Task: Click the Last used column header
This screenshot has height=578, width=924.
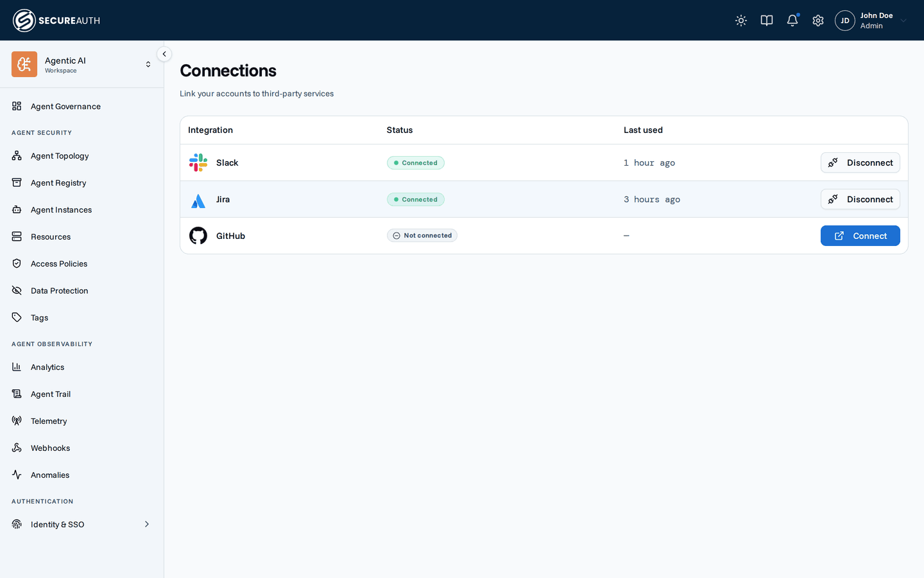Action: (x=643, y=130)
